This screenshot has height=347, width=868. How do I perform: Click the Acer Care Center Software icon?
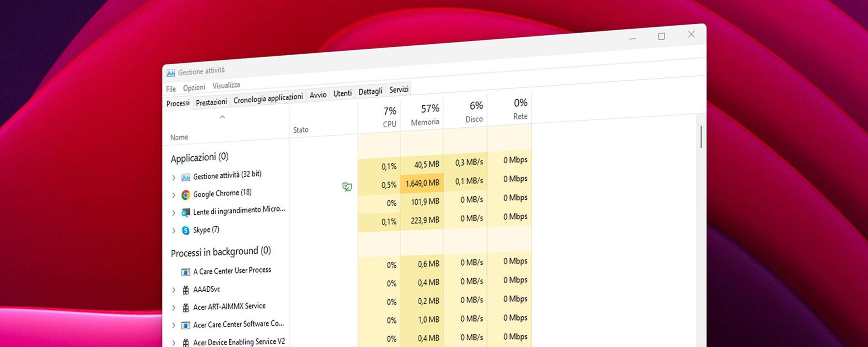pyautogui.click(x=185, y=326)
